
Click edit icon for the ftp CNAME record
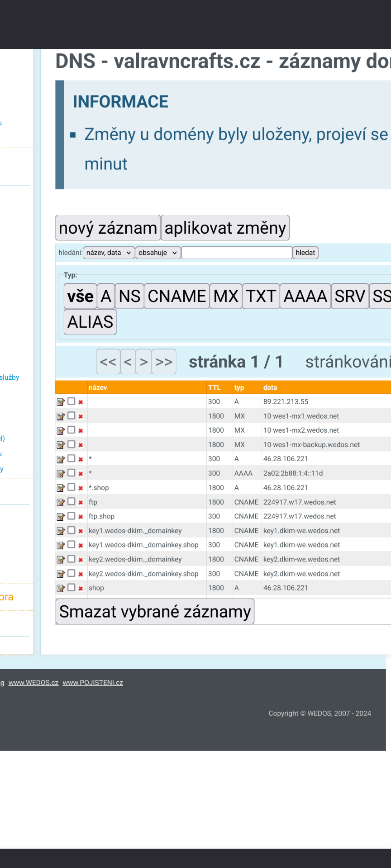click(x=61, y=502)
